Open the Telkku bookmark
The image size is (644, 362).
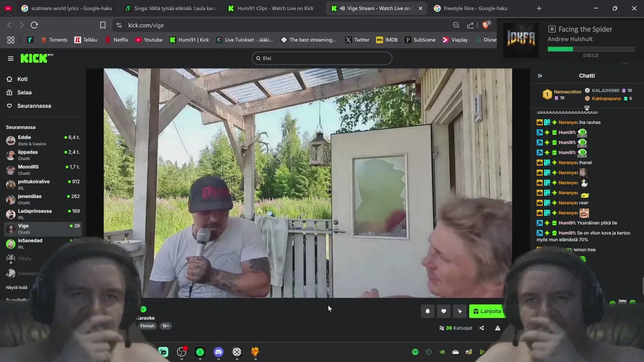click(x=86, y=40)
